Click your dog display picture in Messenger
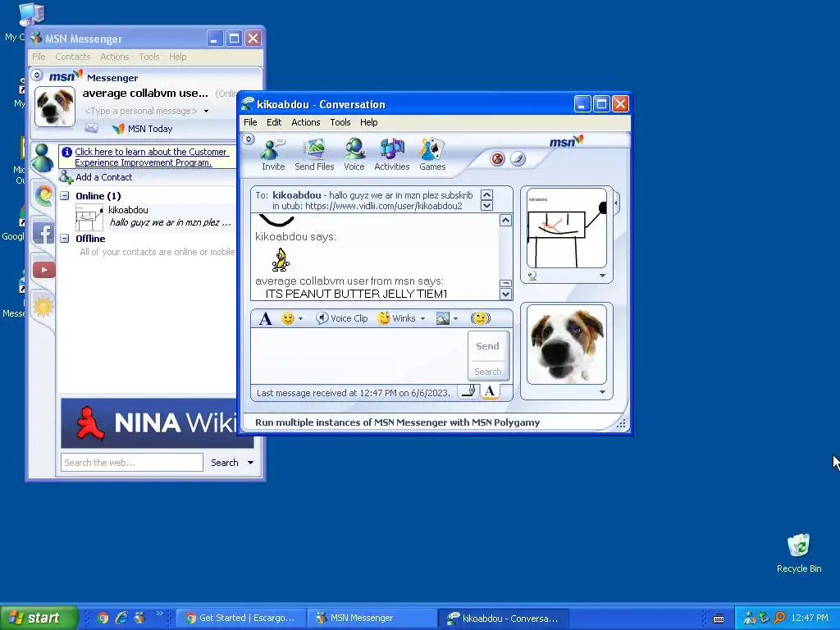Screen dimensions: 840x630 click(55, 107)
